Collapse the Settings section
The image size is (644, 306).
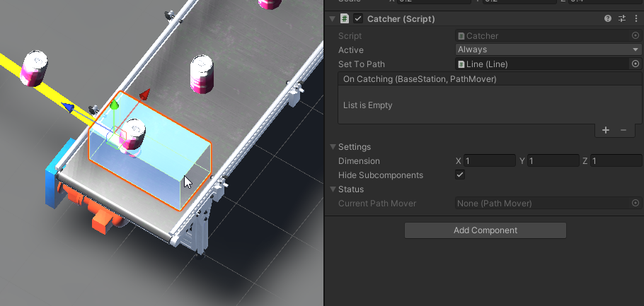pyautogui.click(x=333, y=147)
